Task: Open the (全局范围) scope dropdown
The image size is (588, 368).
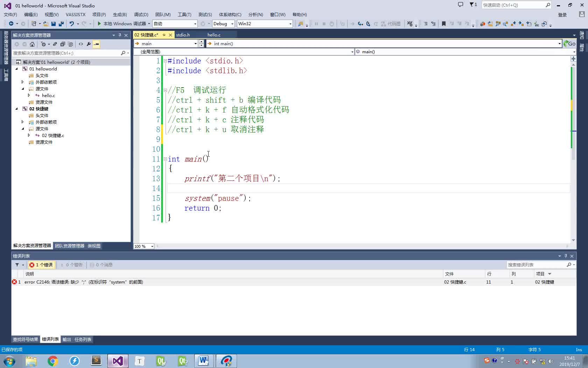Action: [x=244, y=52]
